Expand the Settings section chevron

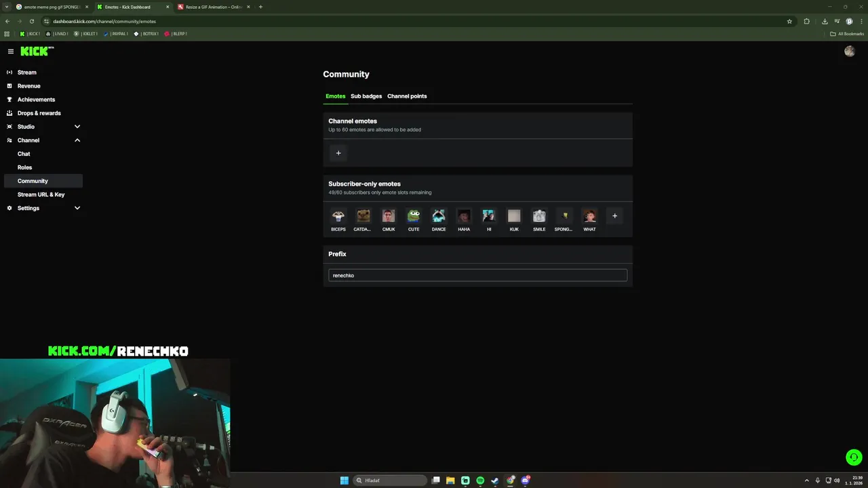click(77, 208)
